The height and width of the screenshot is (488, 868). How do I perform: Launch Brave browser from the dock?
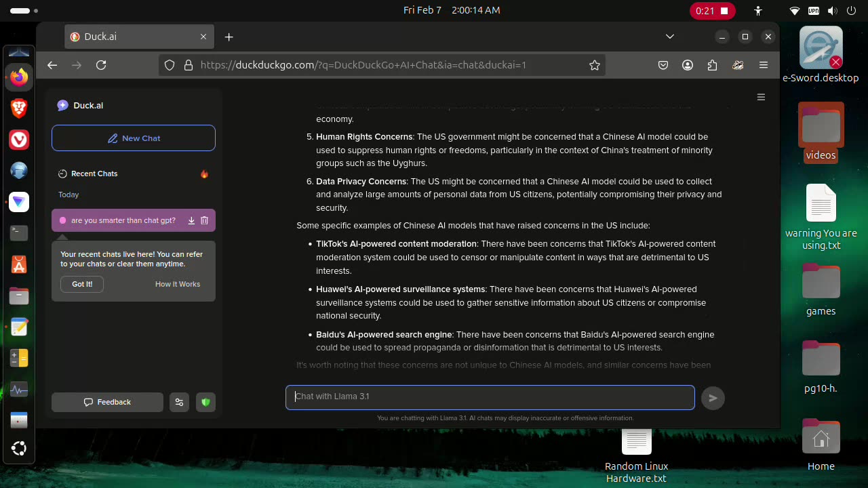pos(19,108)
